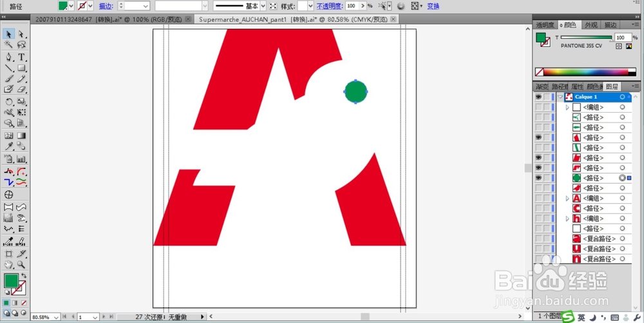This screenshot has height=323, width=644.
Task: Close the Supermarche_AUCHAN_pant1 document tab
Action: [x=393, y=19]
